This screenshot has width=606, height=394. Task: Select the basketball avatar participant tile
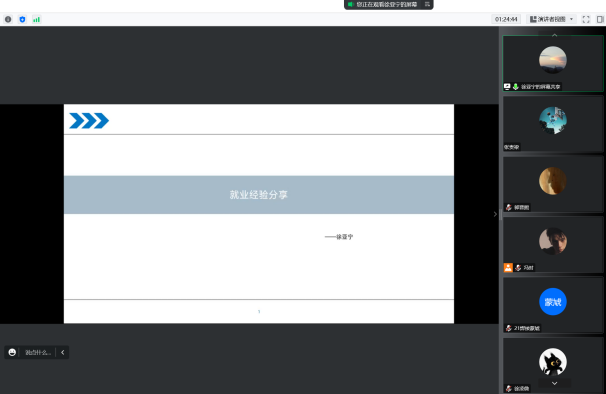click(x=553, y=124)
